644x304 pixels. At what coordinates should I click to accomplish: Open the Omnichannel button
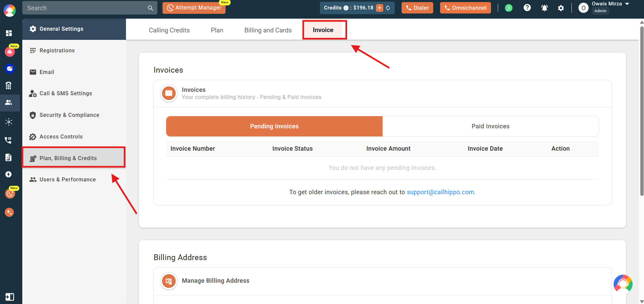[x=465, y=8]
